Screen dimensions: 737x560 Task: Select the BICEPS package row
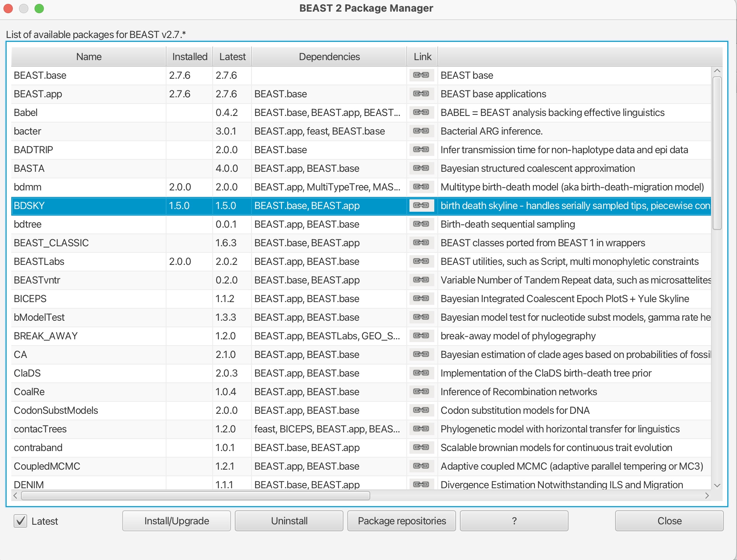point(89,299)
